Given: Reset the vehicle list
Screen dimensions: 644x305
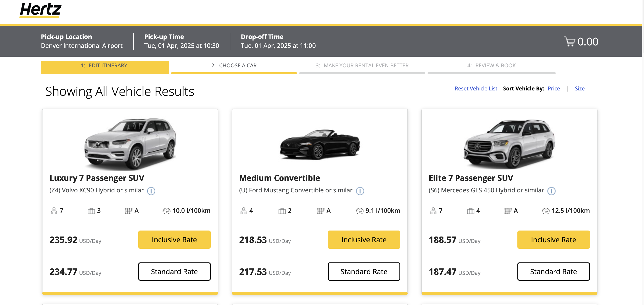Looking at the screenshot, I should point(476,88).
